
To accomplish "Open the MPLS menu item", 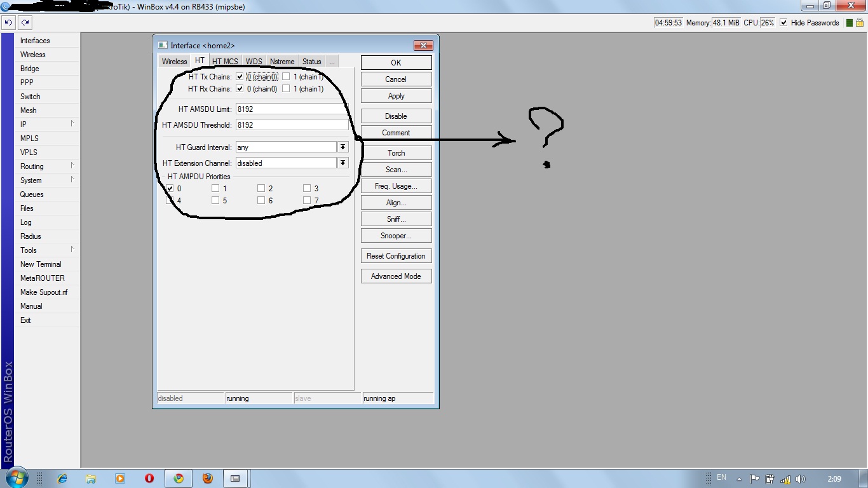I will click(x=48, y=139).
